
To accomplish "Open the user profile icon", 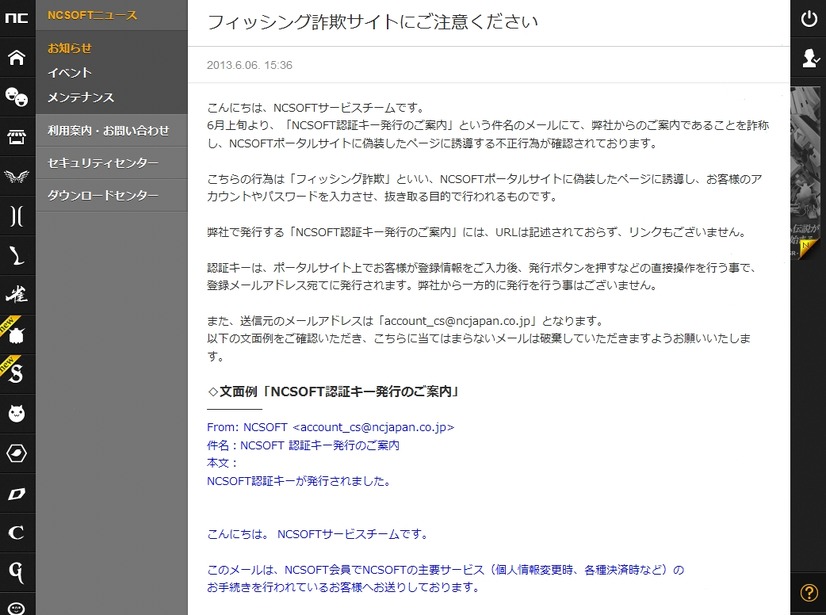I will 809,57.
